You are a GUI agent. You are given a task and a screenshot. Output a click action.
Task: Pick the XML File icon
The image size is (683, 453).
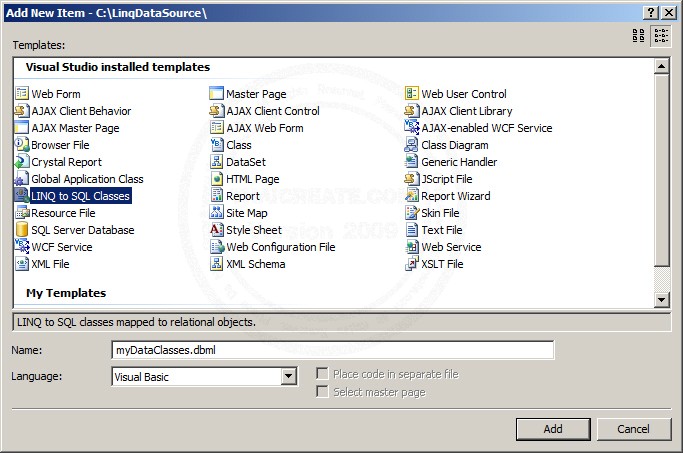[22, 264]
